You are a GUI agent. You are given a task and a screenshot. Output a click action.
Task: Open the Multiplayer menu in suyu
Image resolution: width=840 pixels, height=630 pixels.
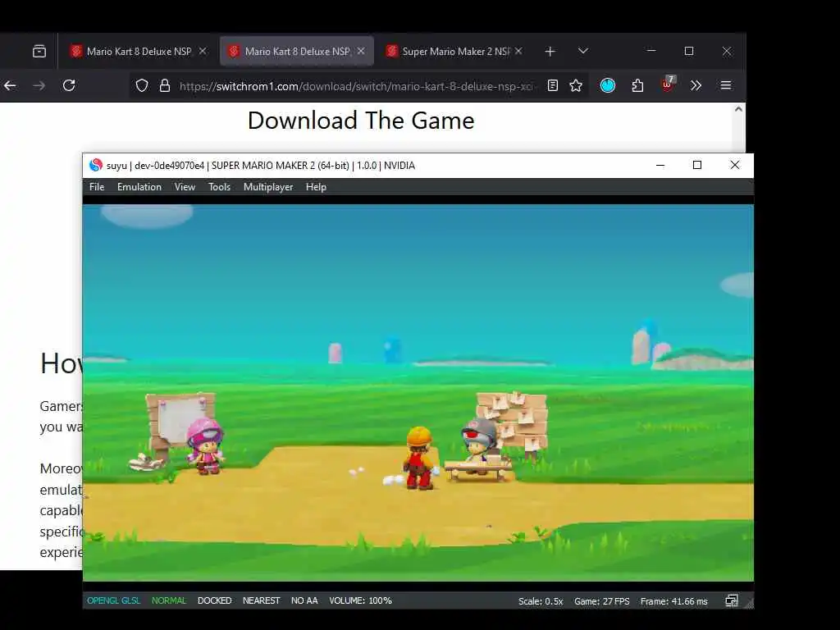pyautogui.click(x=268, y=187)
